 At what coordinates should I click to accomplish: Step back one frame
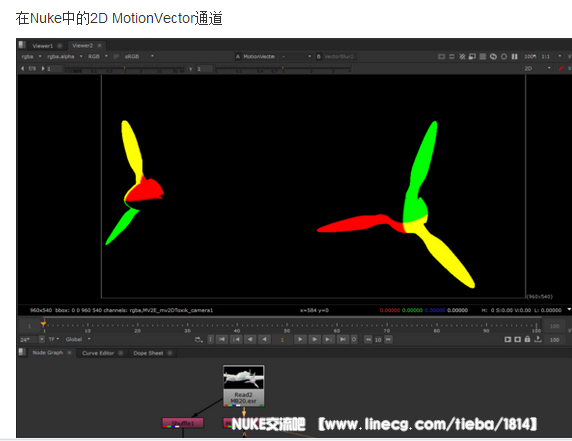click(250, 340)
